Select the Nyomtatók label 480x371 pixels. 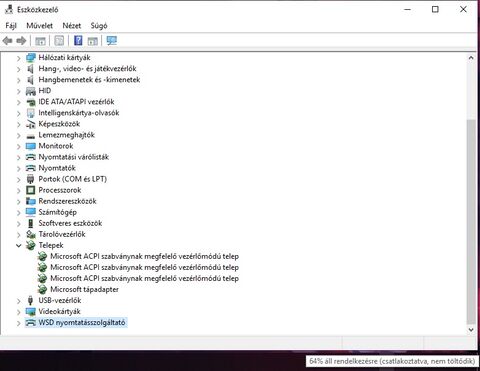pos(57,168)
